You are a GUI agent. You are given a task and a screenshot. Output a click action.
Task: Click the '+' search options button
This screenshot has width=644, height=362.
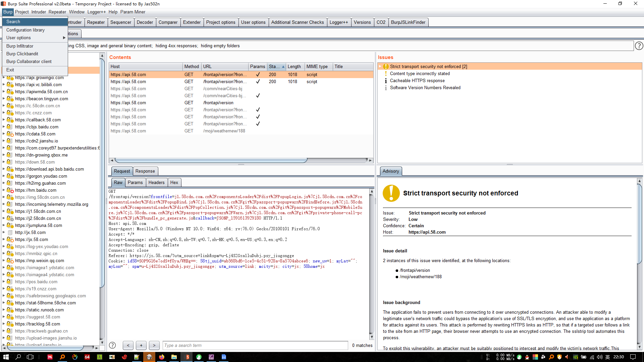141,345
